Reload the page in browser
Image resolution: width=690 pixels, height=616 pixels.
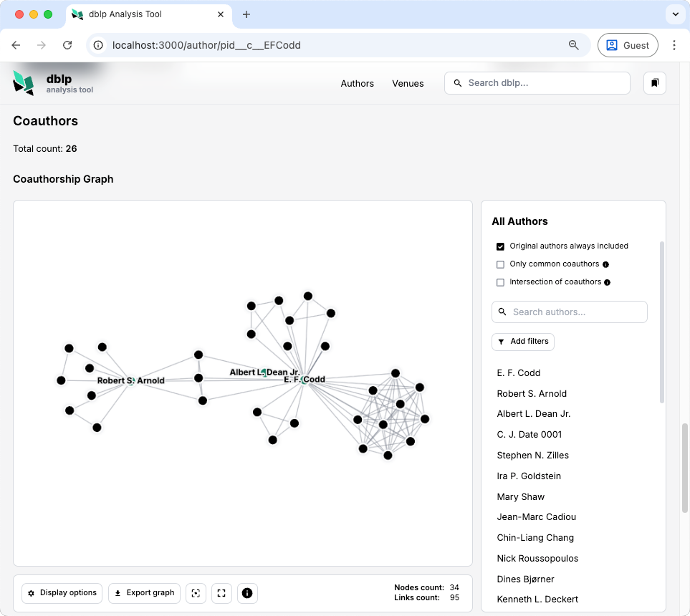coord(67,45)
